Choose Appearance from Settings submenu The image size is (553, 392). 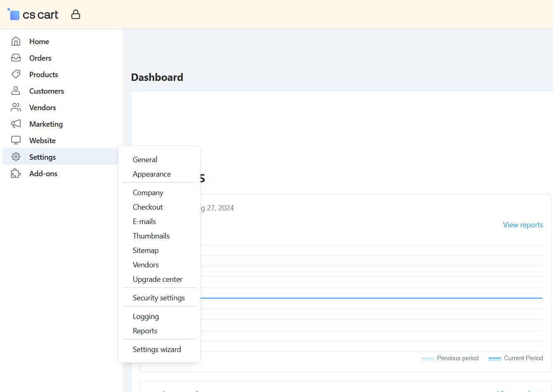152,174
